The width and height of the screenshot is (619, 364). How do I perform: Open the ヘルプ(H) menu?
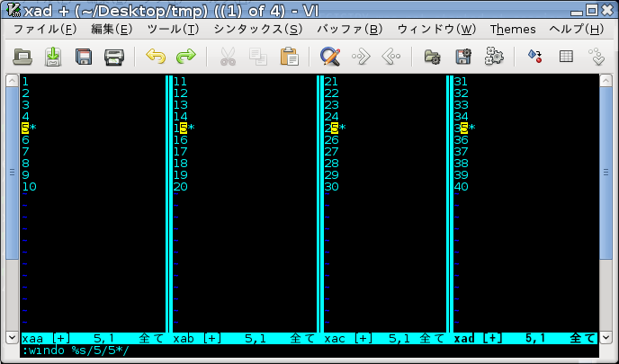pyautogui.click(x=577, y=29)
